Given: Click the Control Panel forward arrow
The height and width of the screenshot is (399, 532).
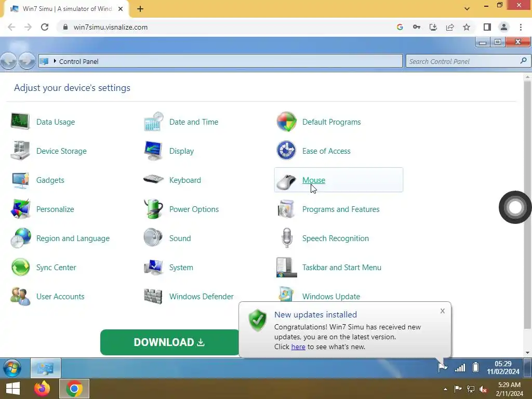Looking at the screenshot, I should pyautogui.click(x=27, y=61).
